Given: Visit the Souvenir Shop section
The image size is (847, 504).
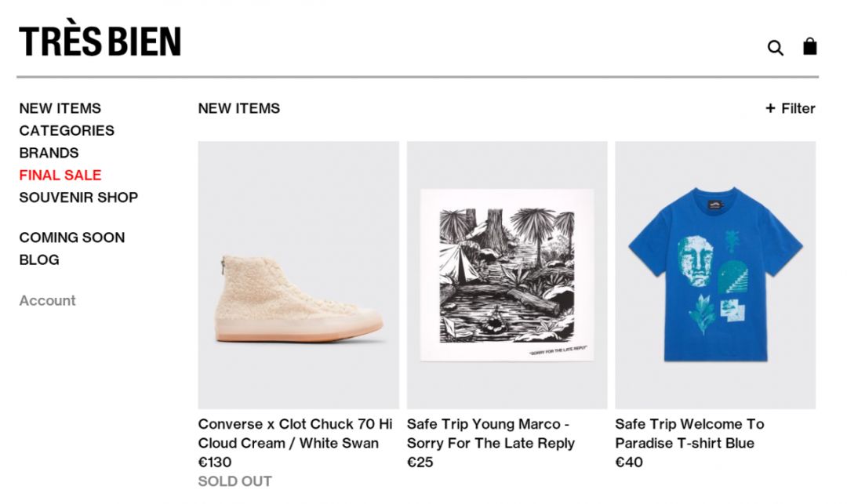Looking at the screenshot, I should (x=78, y=198).
